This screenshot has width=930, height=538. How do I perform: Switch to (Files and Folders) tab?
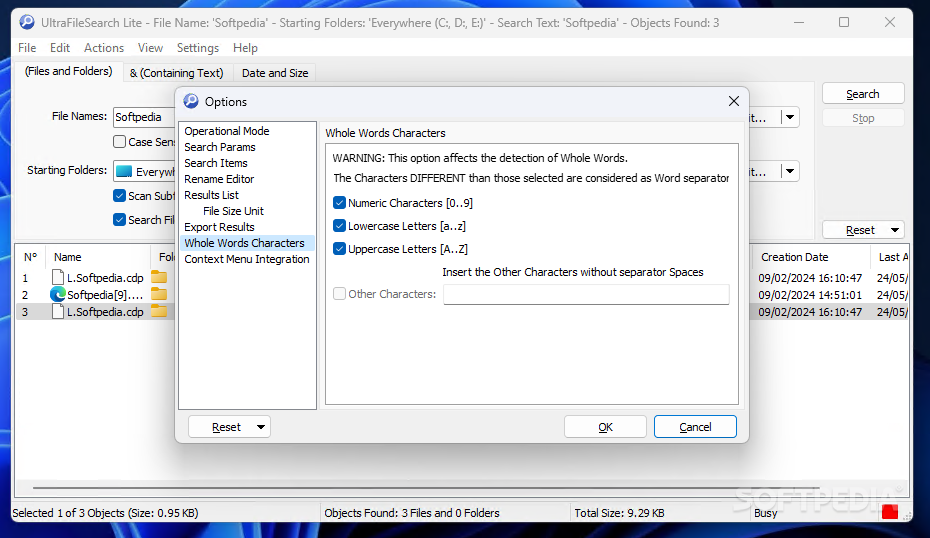[x=68, y=71]
